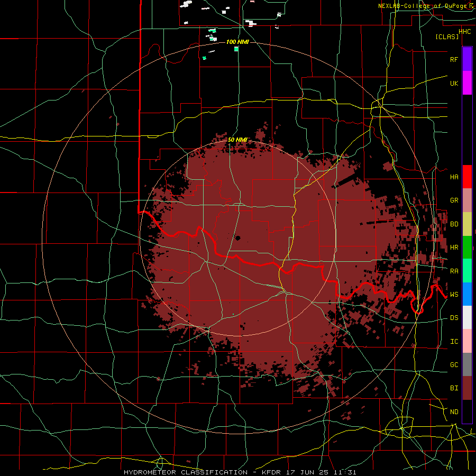Pick the RA light-green legend swatch

[467, 271]
